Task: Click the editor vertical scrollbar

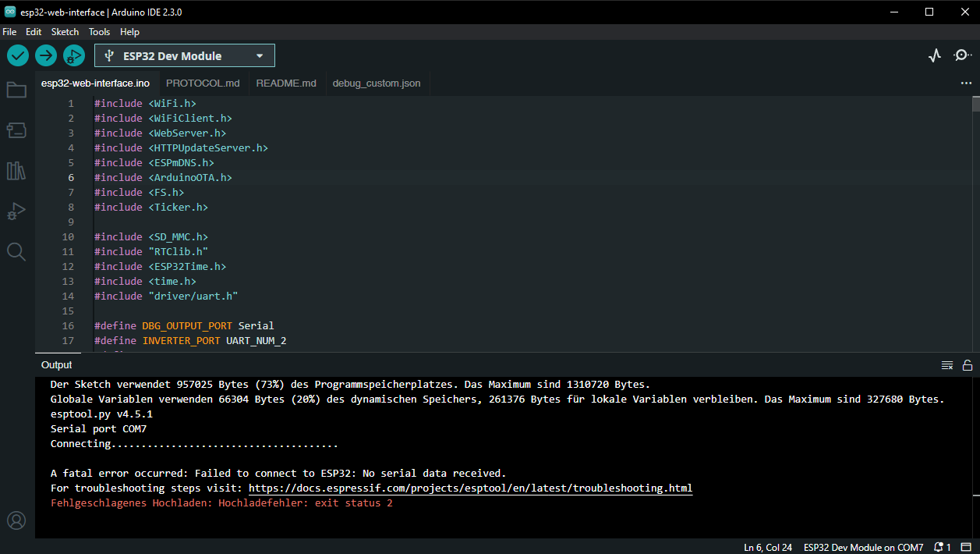Action: [975, 105]
